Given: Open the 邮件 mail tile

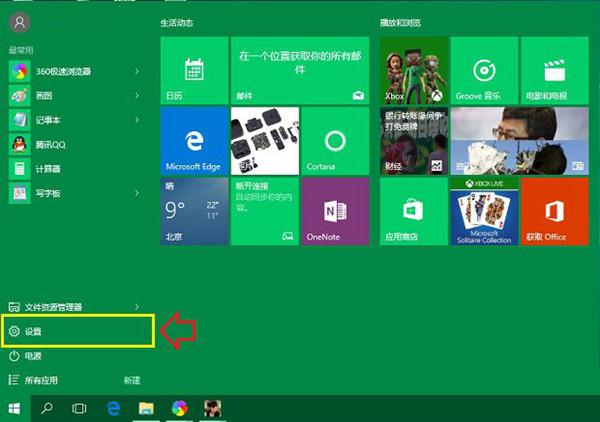Looking at the screenshot, I should point(300,70).
